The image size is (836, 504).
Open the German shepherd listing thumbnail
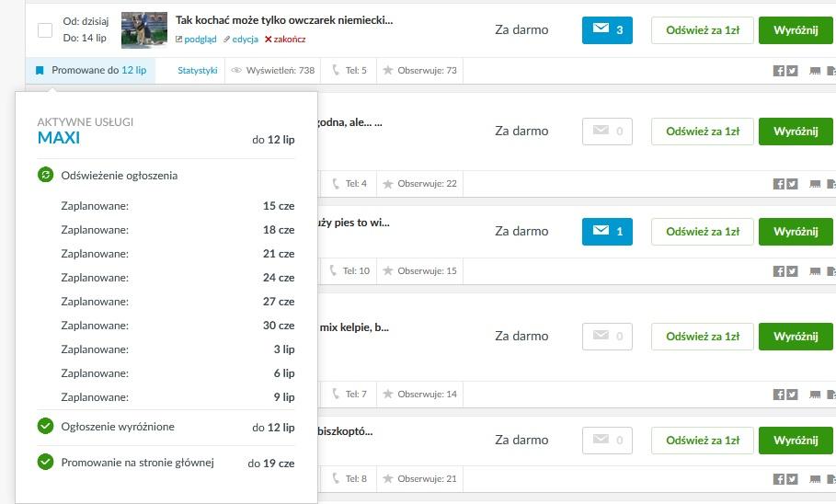coord(144,29)
